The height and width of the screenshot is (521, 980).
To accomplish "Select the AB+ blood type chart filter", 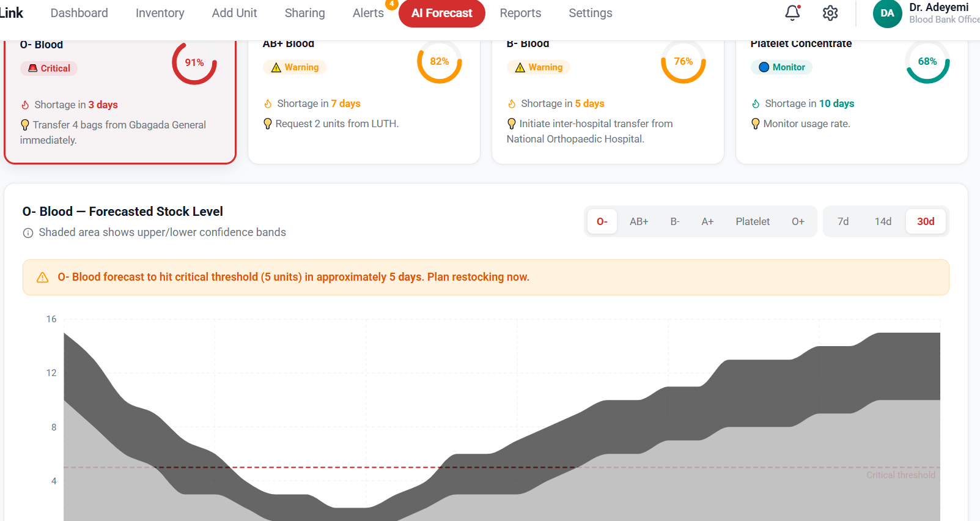I will click(x=639, y=221).
